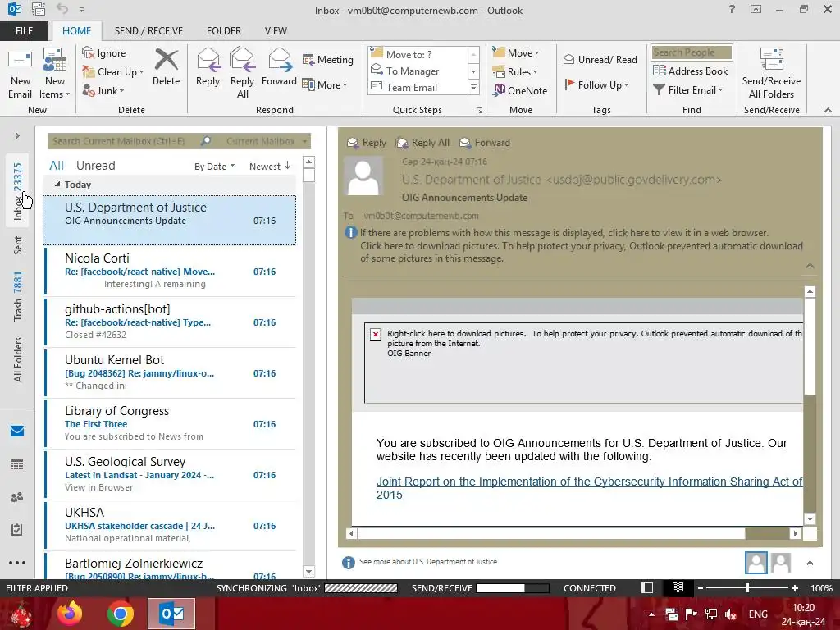Click Send/Receive All Folders

[x=771, y=74]
